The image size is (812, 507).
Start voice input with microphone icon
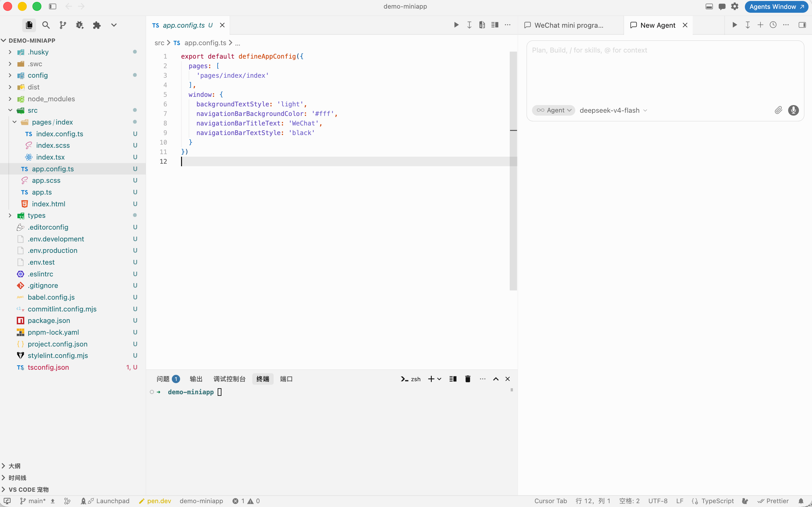coord(793,110)
